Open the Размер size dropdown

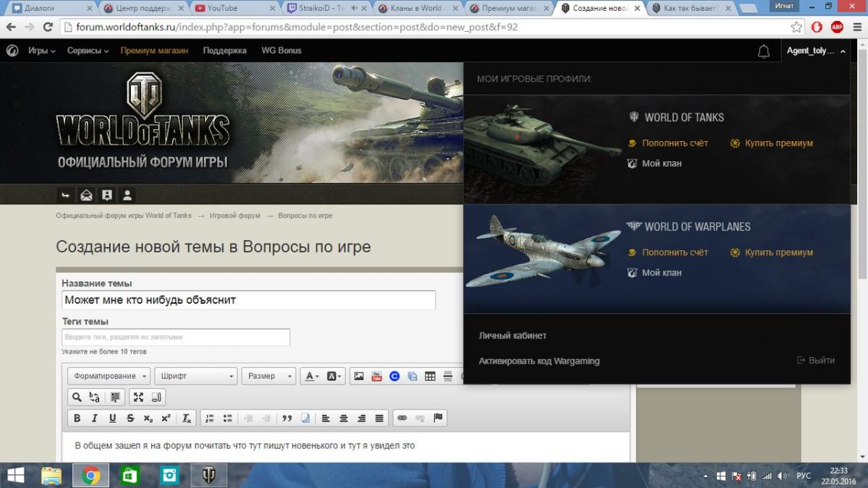click(268, 376)
